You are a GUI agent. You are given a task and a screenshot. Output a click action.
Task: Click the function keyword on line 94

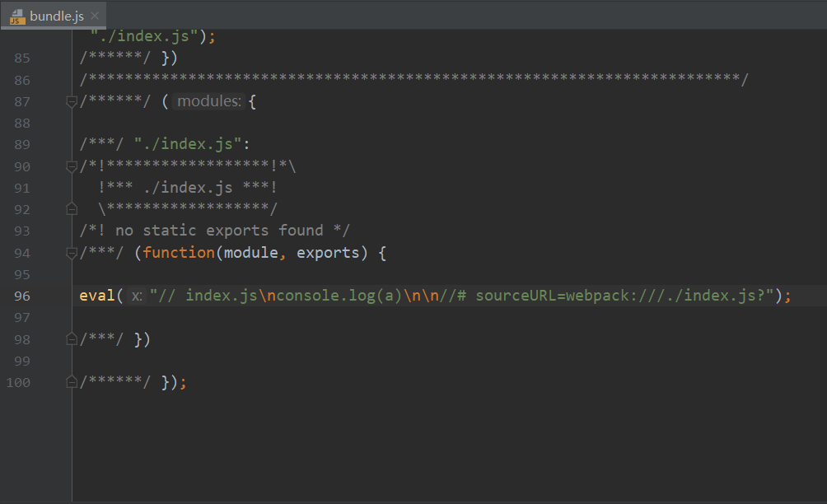click(179, 253)
